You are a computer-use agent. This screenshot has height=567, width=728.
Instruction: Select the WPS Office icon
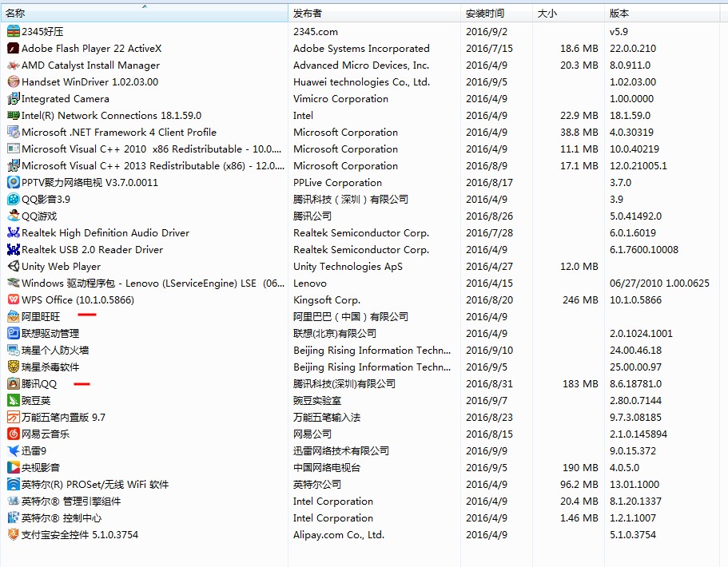coord(14,299)
